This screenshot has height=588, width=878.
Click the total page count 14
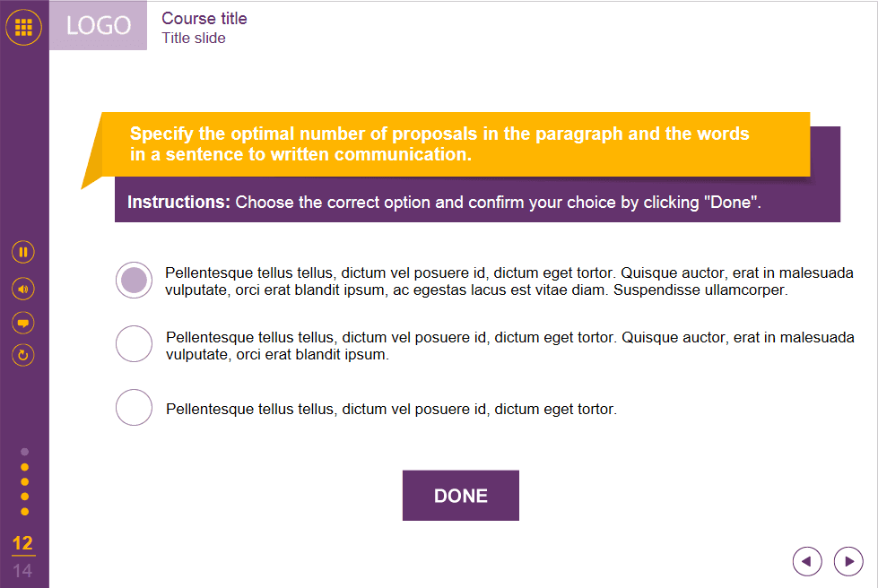tap(23, 570)
